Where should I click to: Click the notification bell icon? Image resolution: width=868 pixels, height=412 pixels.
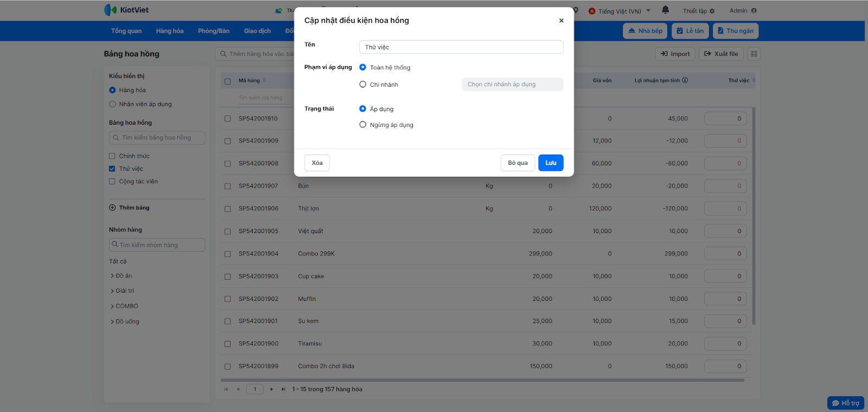click(666, 10)
